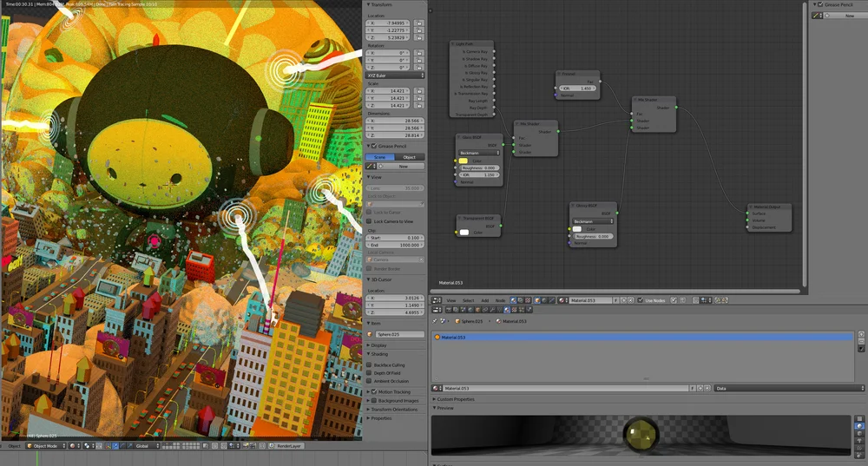Click the World properties globe tab
Viewport: 868px width, 466px height.
(x=470, y=310)
